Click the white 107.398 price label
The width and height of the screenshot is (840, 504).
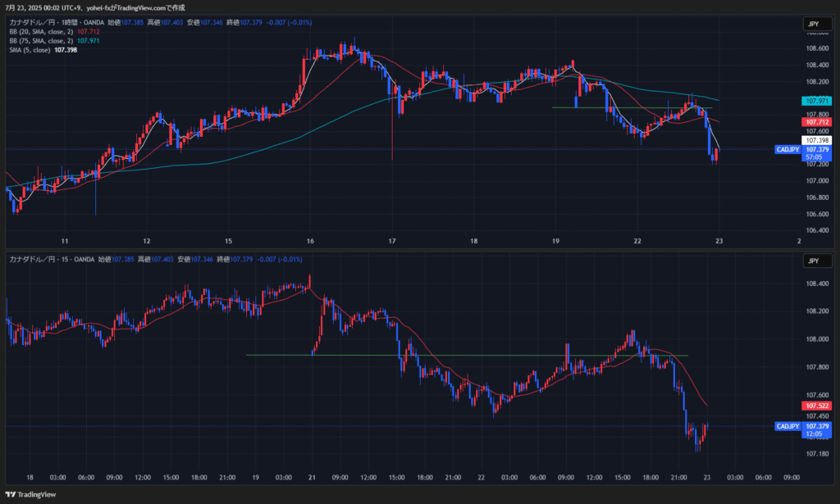tap(817, 140)
